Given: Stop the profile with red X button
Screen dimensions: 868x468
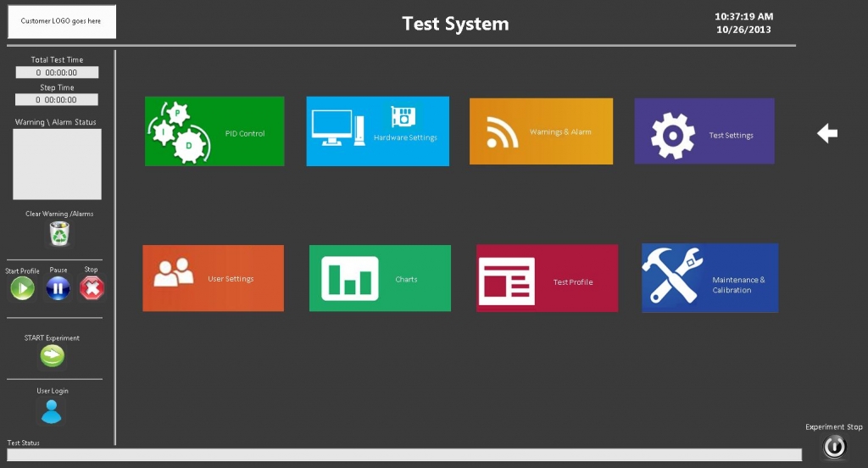Looking at the screenshot, I should pos(92,289).
